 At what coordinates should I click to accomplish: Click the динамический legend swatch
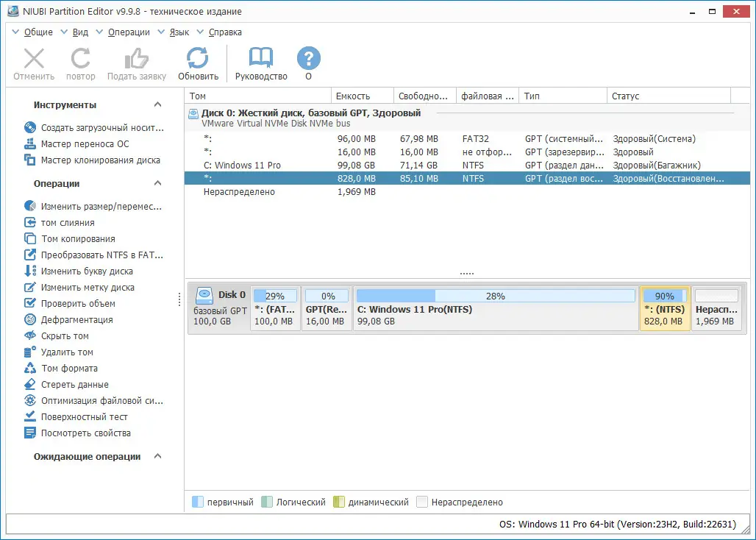click(339, 502)
